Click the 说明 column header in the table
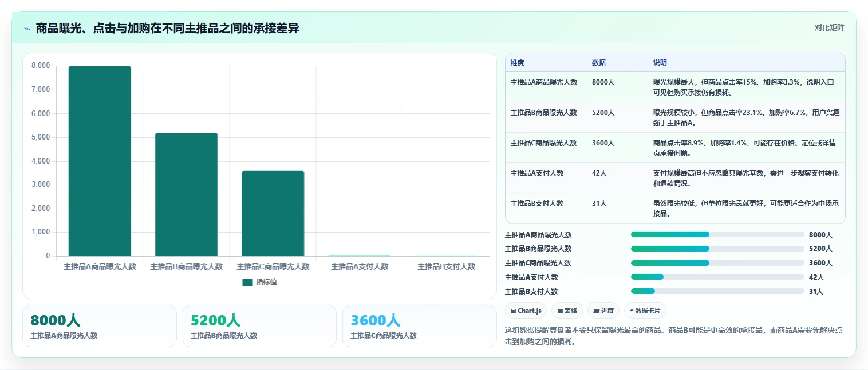The image size is (868, 370). point(660,63)
